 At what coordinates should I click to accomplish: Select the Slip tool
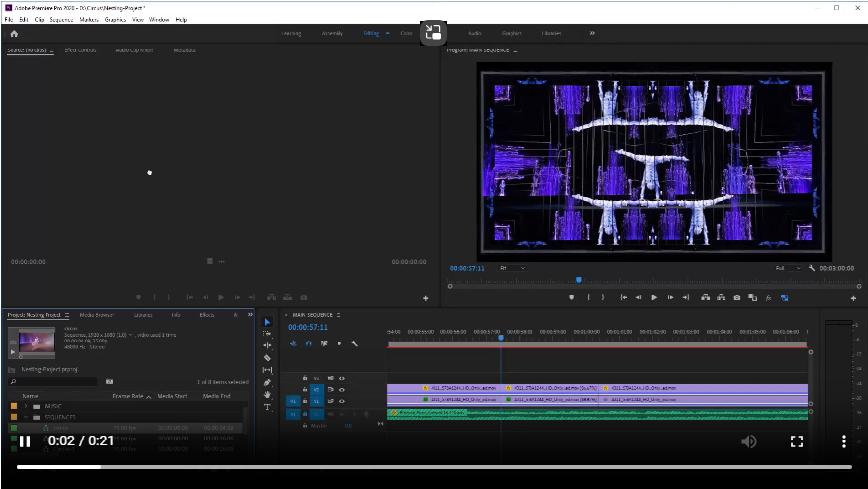click(267, 370)
